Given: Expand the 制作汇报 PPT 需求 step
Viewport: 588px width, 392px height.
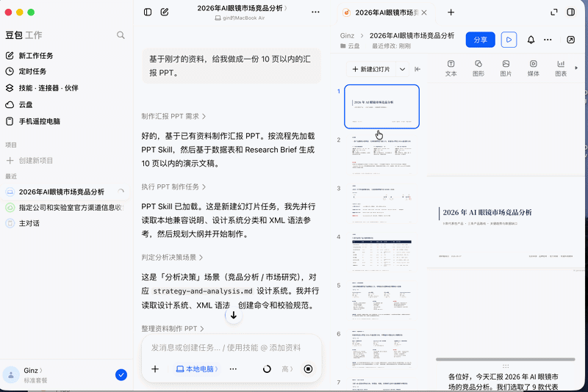Looking at the screenshot, I should pos(173,117).
